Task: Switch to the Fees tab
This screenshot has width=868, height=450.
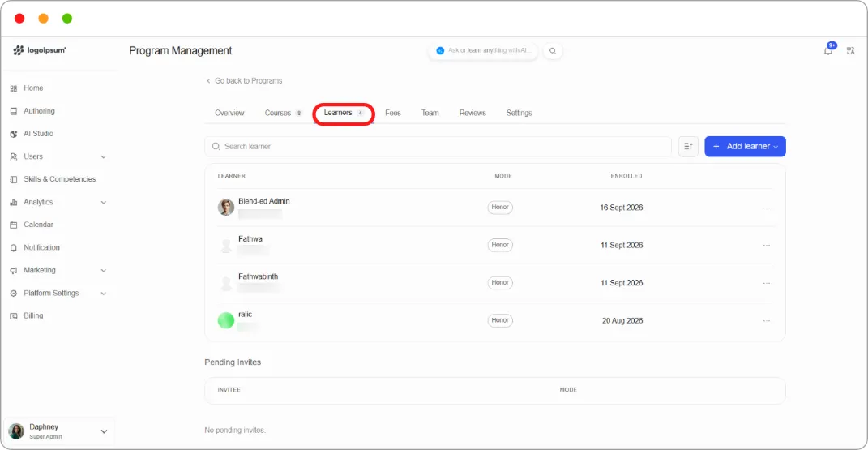Action: [x=393, y=113]
